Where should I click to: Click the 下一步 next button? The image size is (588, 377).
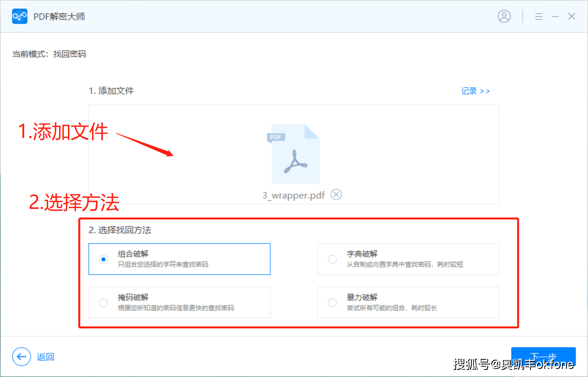point(543,357)
